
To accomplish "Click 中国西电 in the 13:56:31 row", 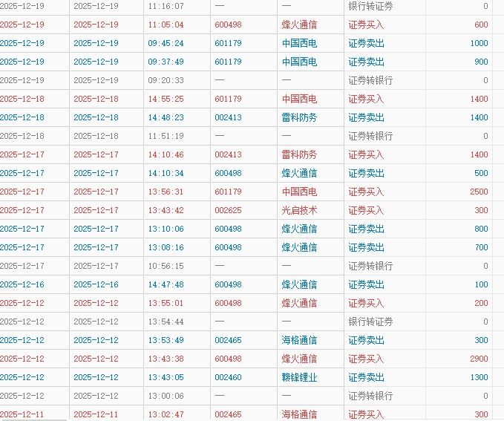I will (x=299, y=192).
